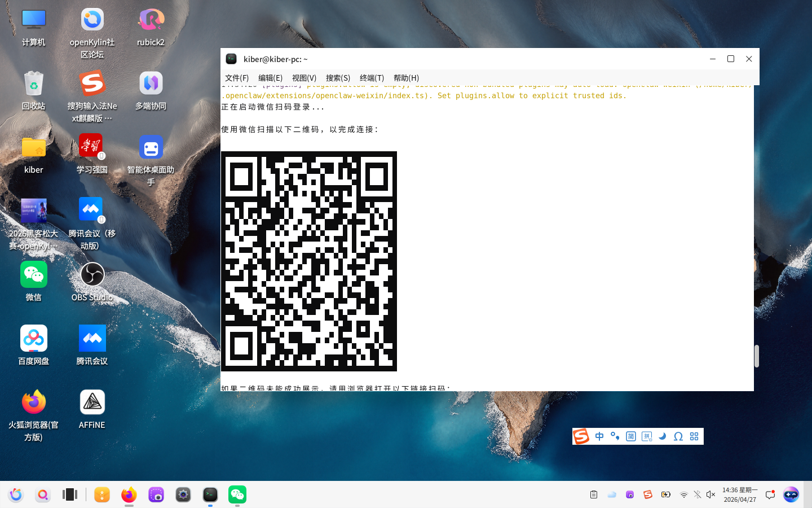Select the 智能体桌面助手 desktop icon

pos(151,161)
